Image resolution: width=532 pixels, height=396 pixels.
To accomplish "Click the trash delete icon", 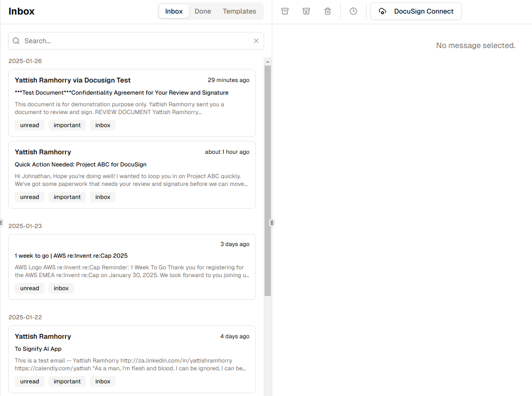I will pos(328,11).
